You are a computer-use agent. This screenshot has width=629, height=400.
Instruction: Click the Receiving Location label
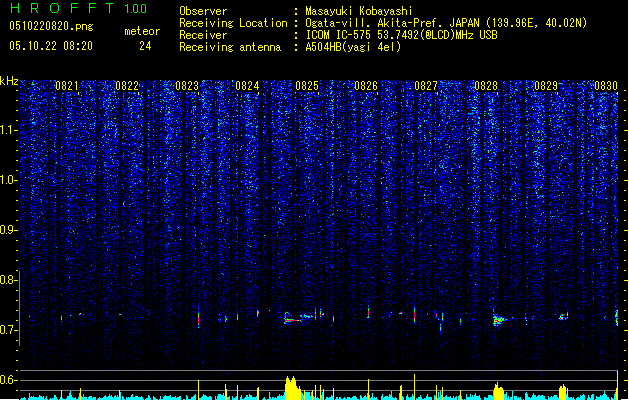point(233,23)
